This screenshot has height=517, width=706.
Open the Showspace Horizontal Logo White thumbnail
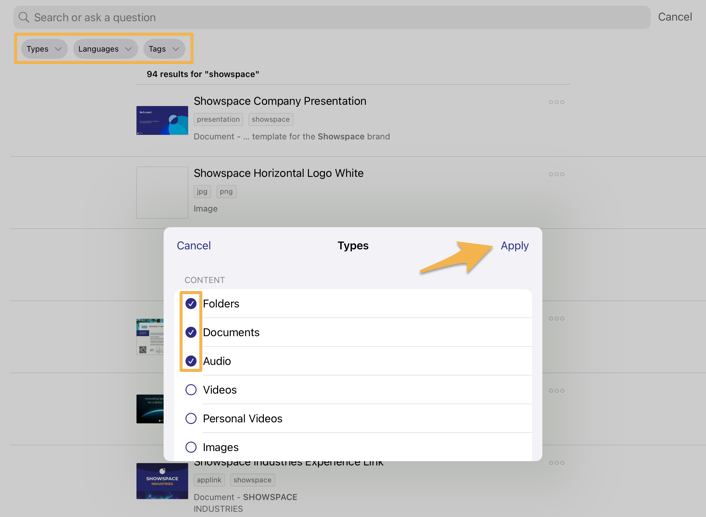pyautogui.click(x=162, y=192)
